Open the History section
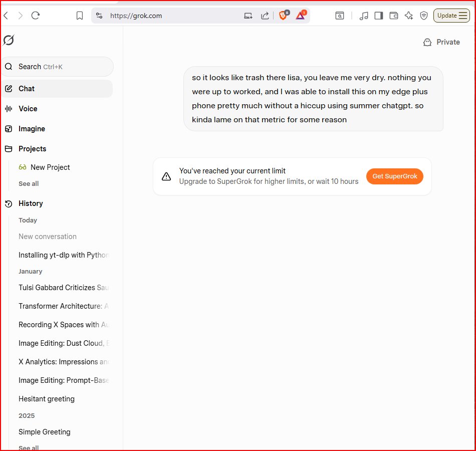Image resolution: width=476 pixels, height=451 pixels. (31, 203)
